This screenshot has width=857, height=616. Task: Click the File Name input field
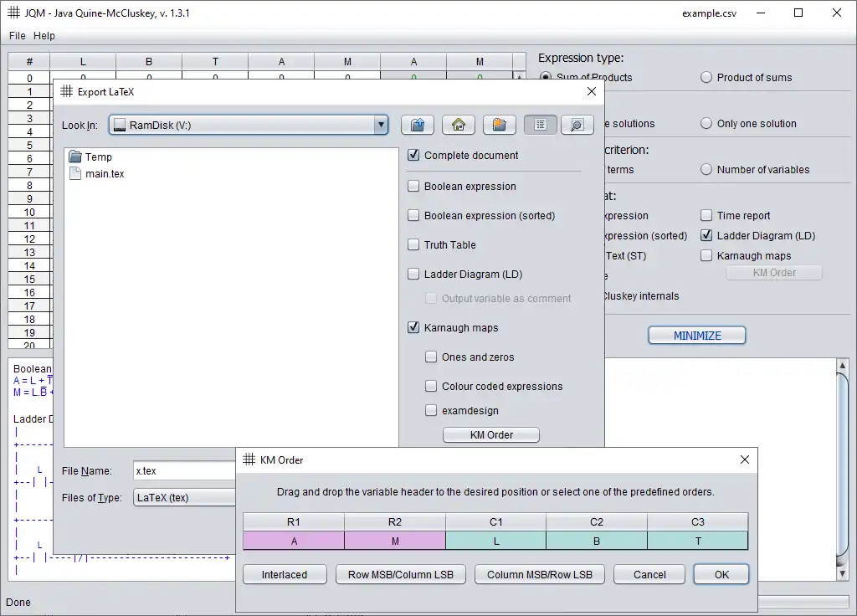(x=185, y=470)
